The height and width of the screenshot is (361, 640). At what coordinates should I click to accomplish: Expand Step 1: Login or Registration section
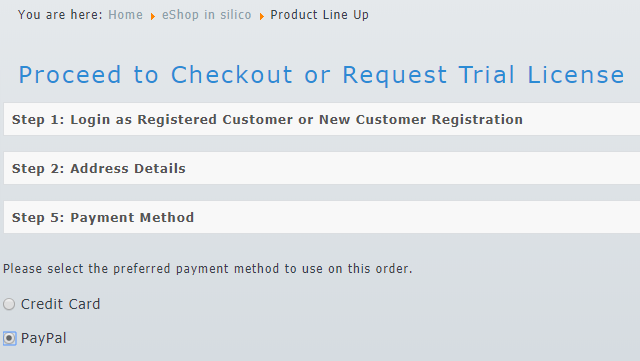[x=322, y=119]
